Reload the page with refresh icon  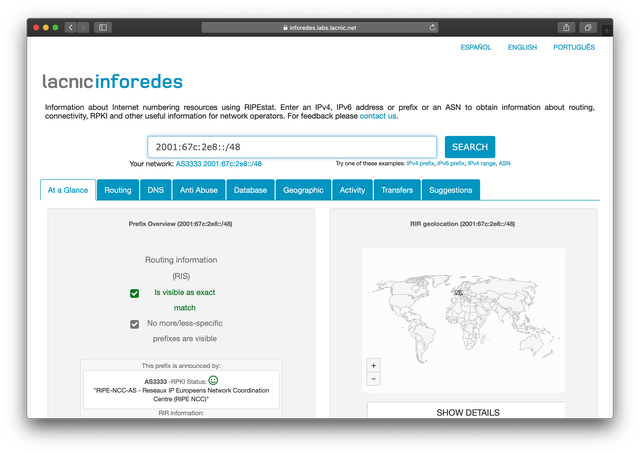(432, 27)
